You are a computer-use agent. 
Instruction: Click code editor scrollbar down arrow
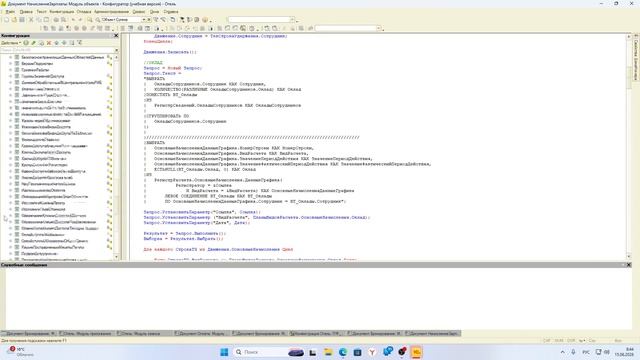629,256
